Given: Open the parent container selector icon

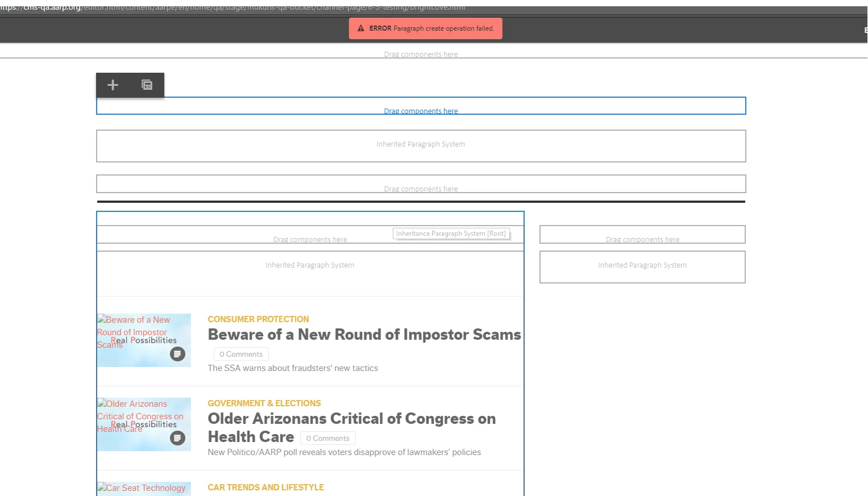Looking at the screenshot, I should coord(147,85).
